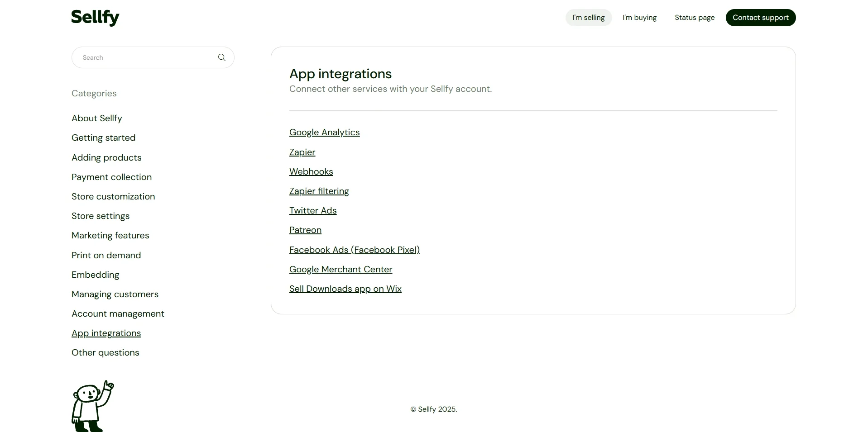Open Payment collection category

tap(111, 177)
